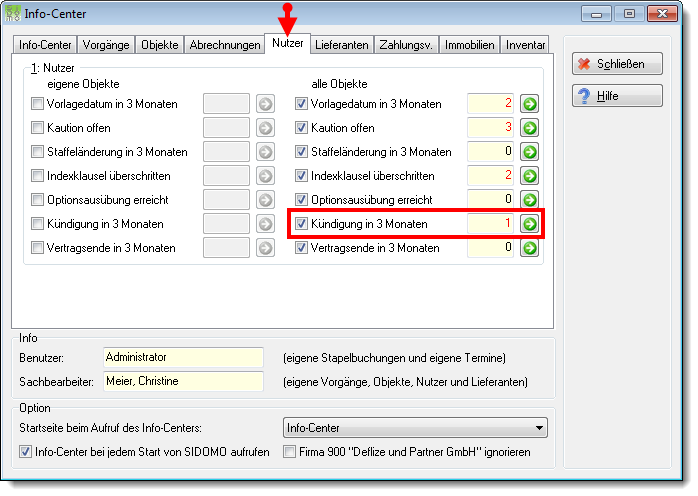The width and height of the screenshot is (698, 496).
Task: Click the Schließen button
Action: (617, 64)
